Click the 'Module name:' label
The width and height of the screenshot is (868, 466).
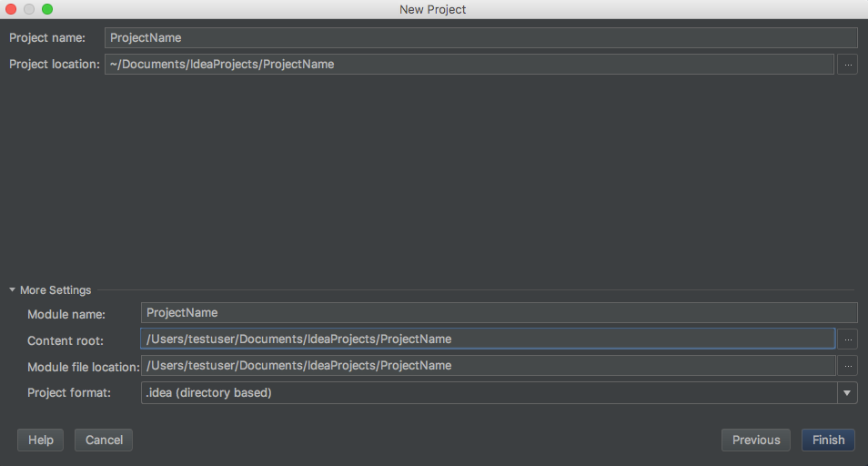point(66,314)
